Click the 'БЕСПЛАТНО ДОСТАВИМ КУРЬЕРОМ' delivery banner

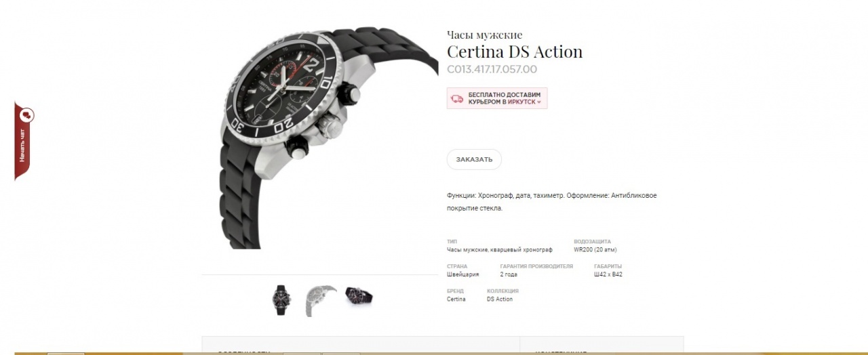[x=497, y=98]
